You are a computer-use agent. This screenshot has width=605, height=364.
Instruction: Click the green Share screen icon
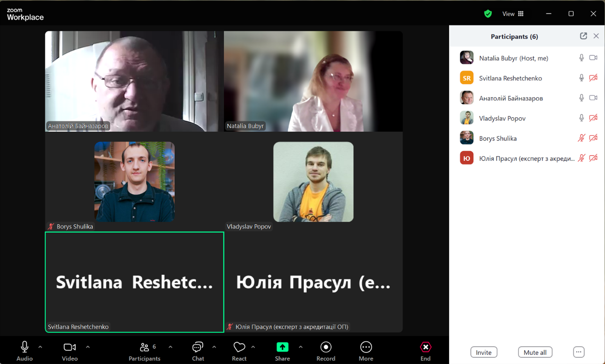[x=282, y=347]
